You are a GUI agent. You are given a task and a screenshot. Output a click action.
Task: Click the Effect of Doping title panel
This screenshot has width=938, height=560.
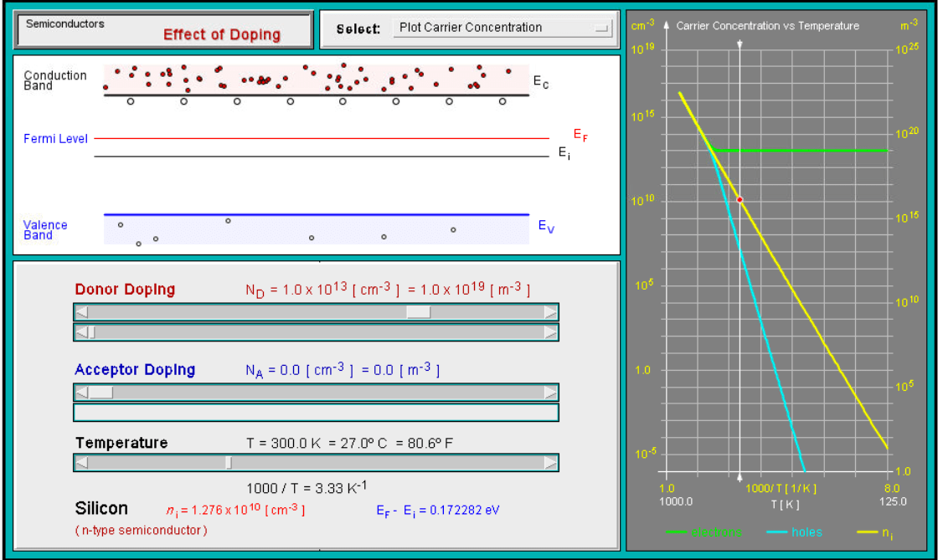pos(226,34)
